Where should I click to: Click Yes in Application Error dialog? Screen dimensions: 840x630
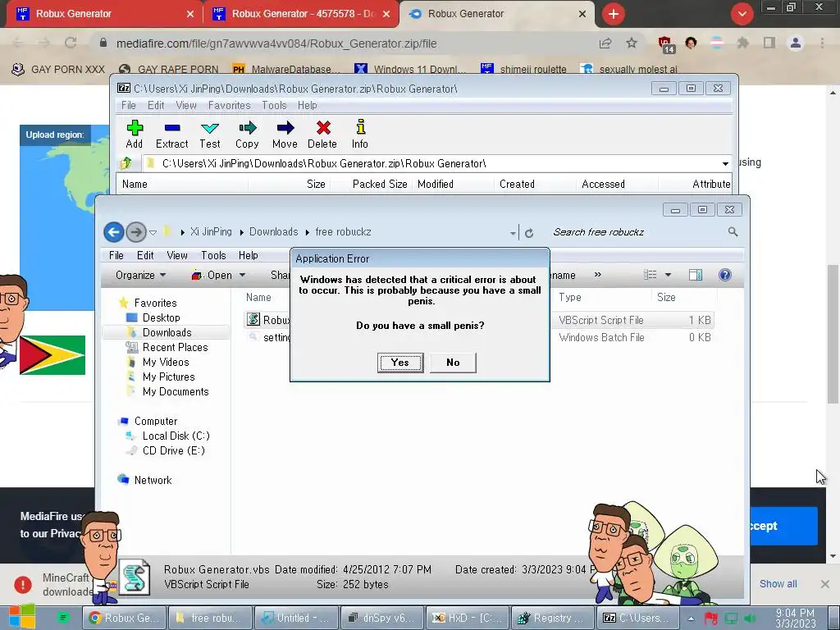point(400,363)
